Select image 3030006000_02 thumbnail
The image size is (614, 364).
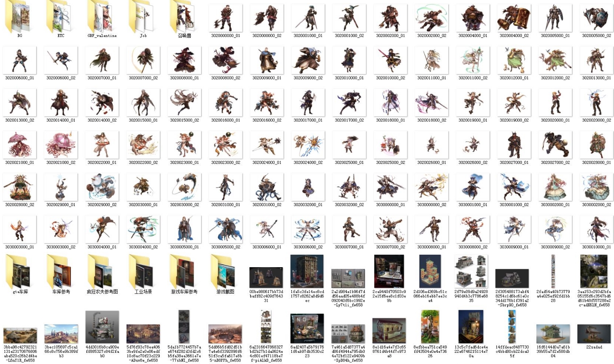pos(308,229)
